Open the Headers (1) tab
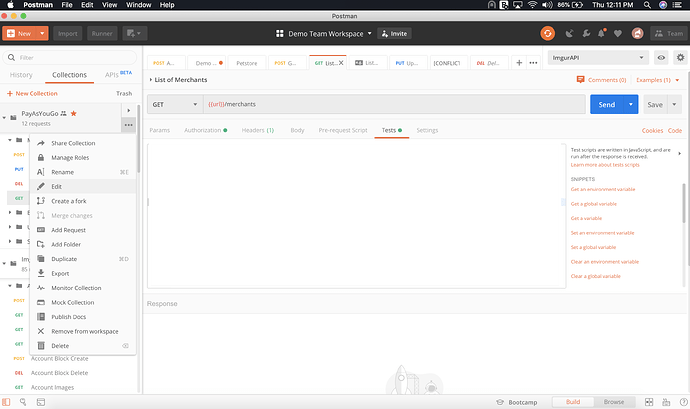Viewport: 690px width, 409px height. click(x=257, y=130)
